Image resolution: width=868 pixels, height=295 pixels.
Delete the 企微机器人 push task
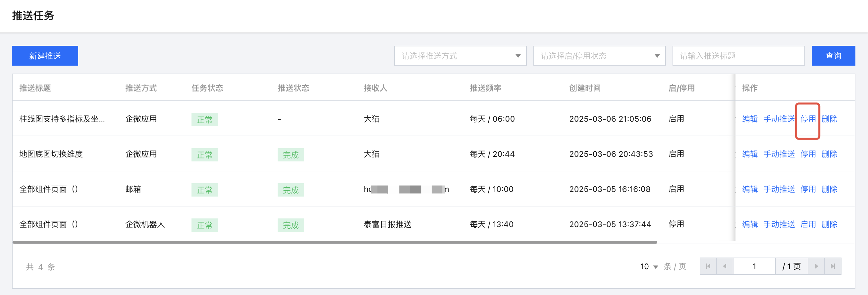(829, 224)
